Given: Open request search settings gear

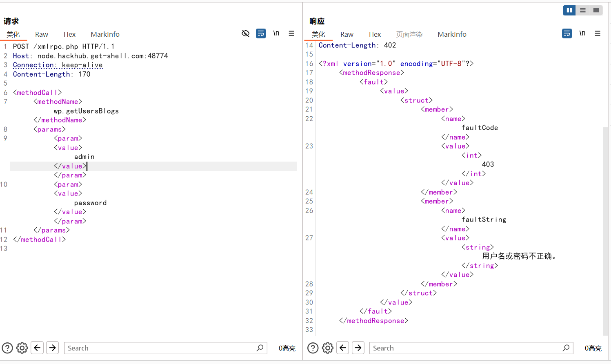Looking at the screenshot, I should pyautogui.click(x=22, y=348).
